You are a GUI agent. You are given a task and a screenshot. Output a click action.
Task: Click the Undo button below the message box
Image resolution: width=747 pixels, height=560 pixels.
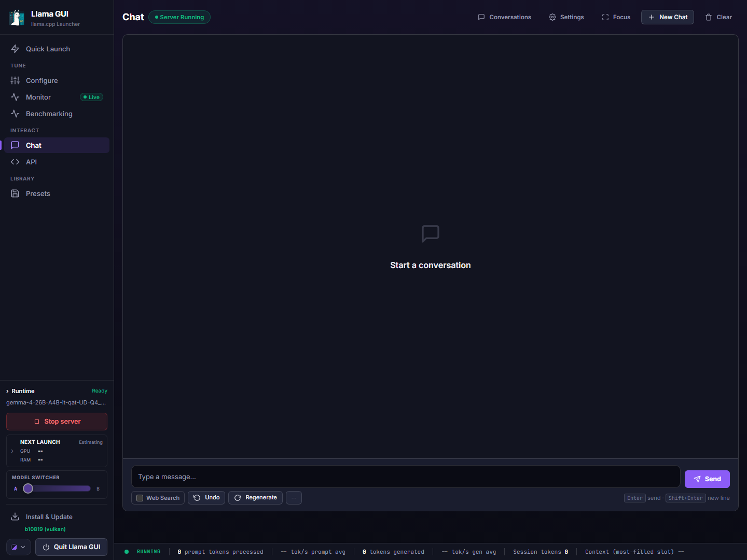click(x=206, y=498)
